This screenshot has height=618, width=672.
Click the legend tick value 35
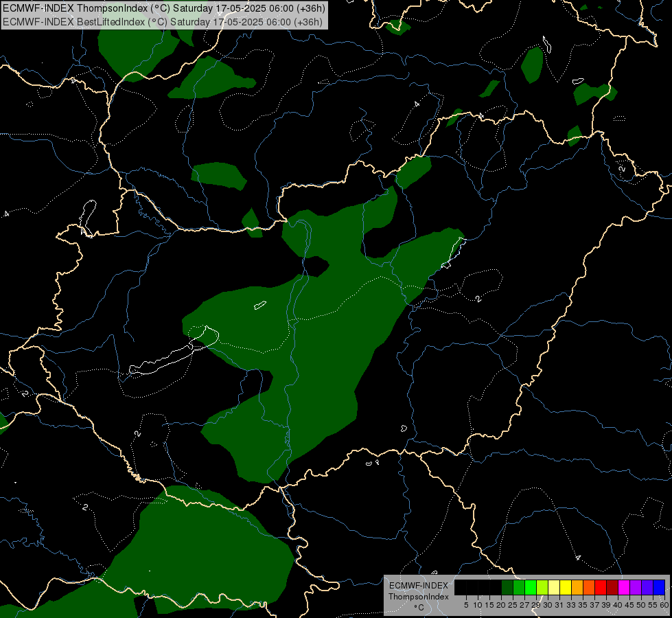(583, 605)
